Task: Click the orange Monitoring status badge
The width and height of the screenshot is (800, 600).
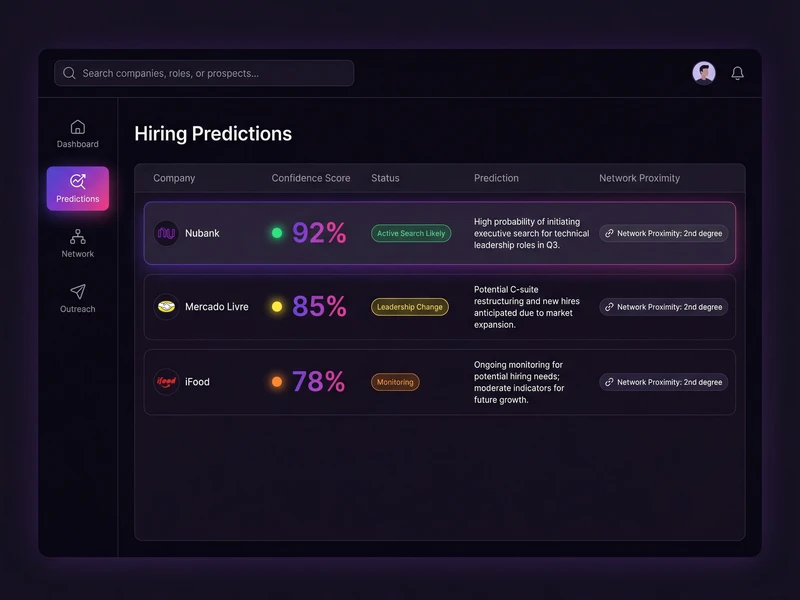Action: tap(395, 382)
